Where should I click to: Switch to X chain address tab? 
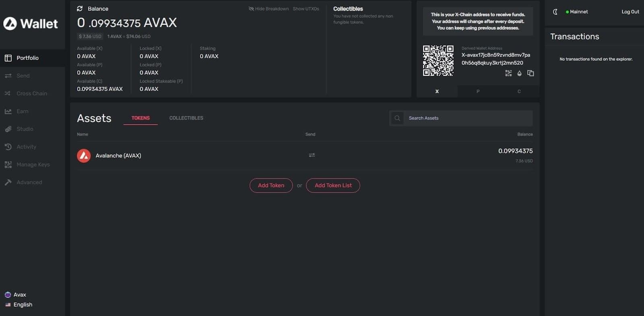pyautogui.click(x=437, y=91)
